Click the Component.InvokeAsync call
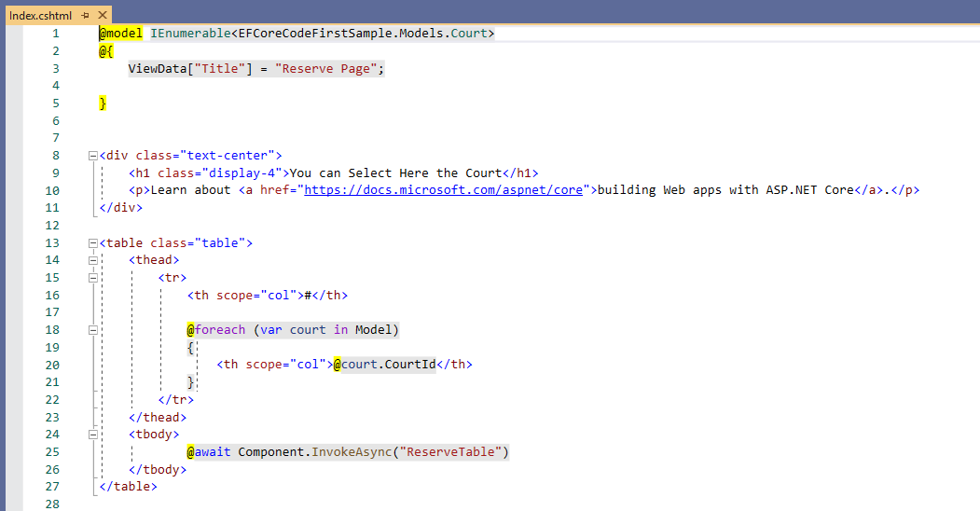Viewport: 980px width, 511px height. coord(314,451)
